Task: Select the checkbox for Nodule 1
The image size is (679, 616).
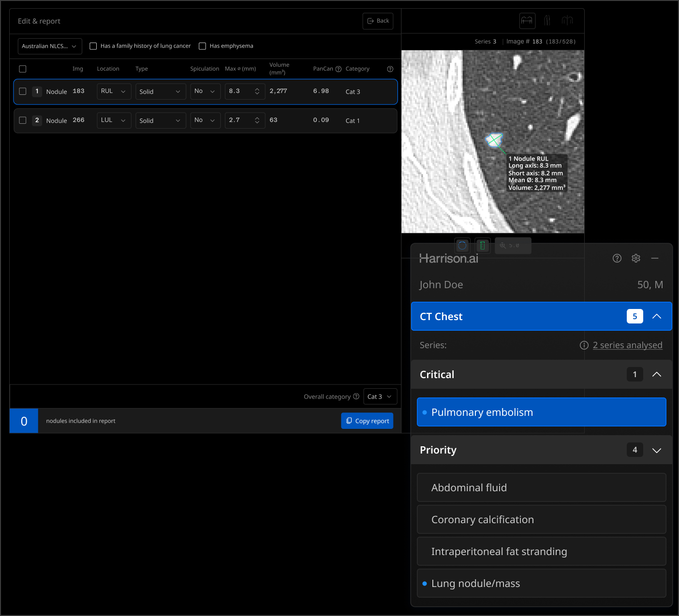Action: coord(22,91)
